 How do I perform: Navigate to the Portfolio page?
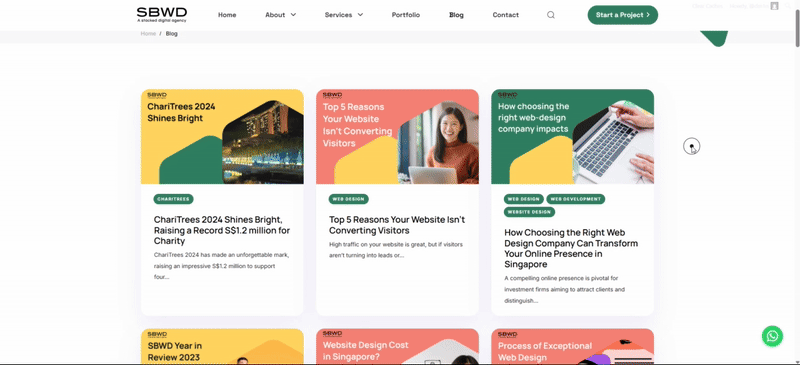[x=406, y=15]
